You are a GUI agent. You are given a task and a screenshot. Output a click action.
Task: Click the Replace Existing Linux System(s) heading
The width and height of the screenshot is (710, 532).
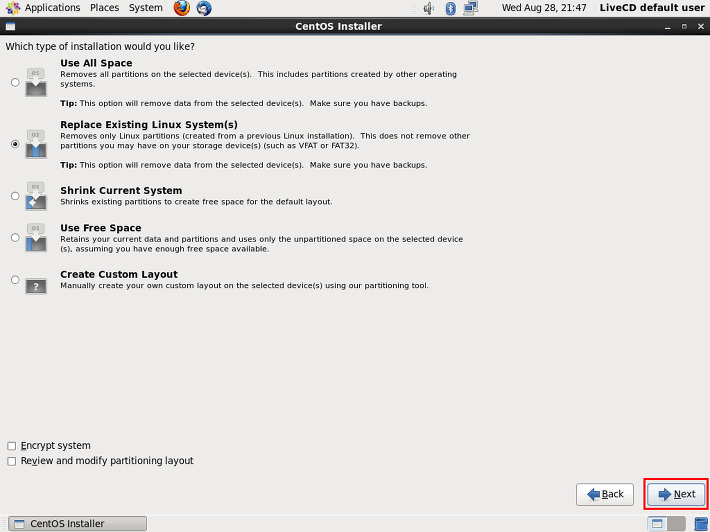coord(149,125)
